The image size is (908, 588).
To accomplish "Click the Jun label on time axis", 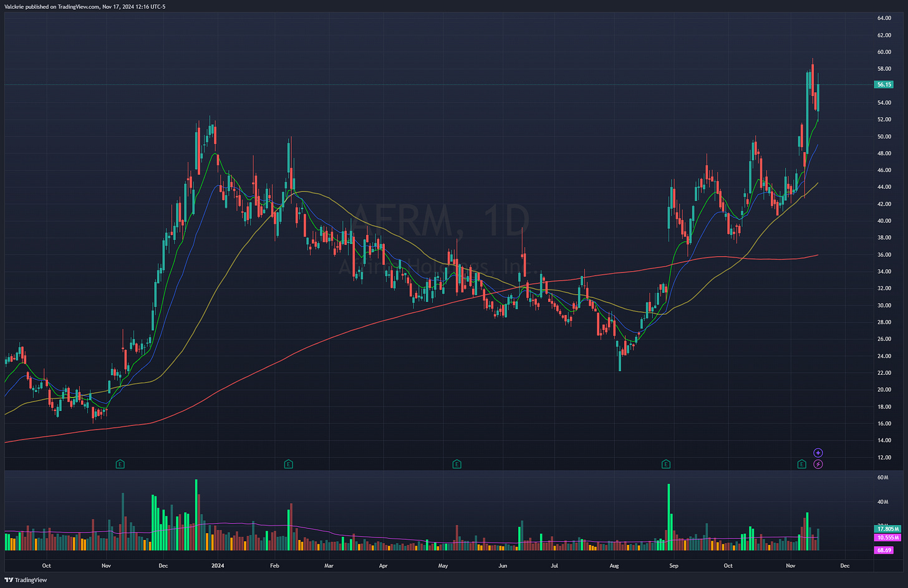I will tap(503, 566).
